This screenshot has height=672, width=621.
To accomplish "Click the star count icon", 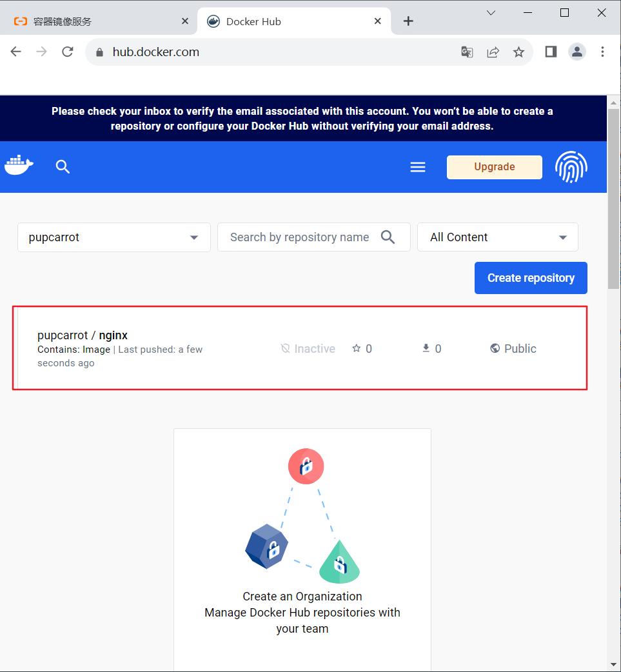I will tap(356, 348).
